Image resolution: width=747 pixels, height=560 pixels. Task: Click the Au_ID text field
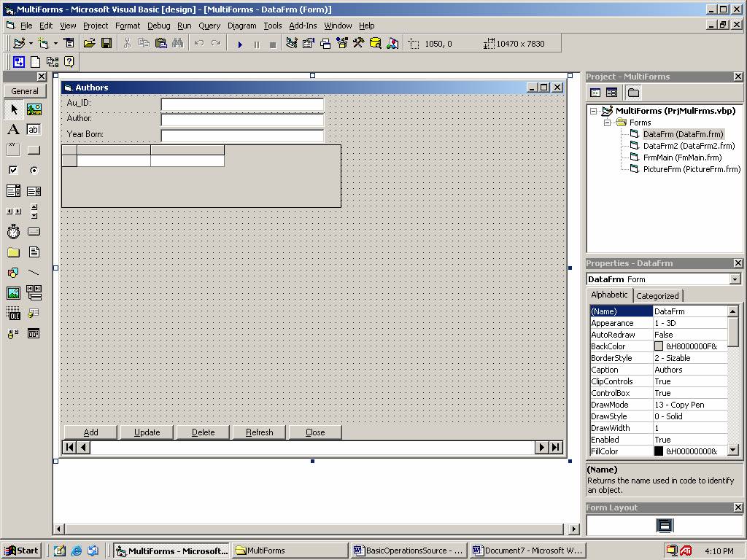pos(242,104)
